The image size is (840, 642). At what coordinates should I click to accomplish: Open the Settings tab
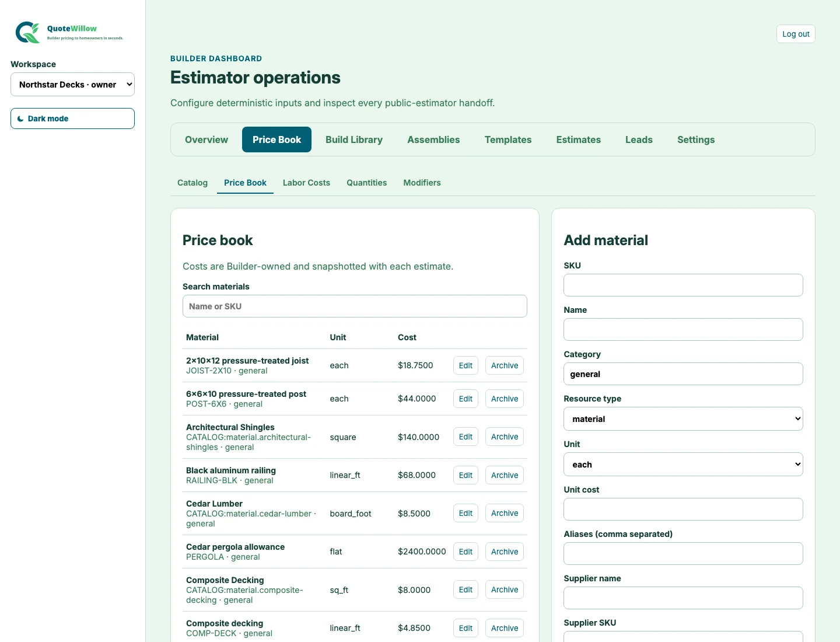tap(696, 139)
